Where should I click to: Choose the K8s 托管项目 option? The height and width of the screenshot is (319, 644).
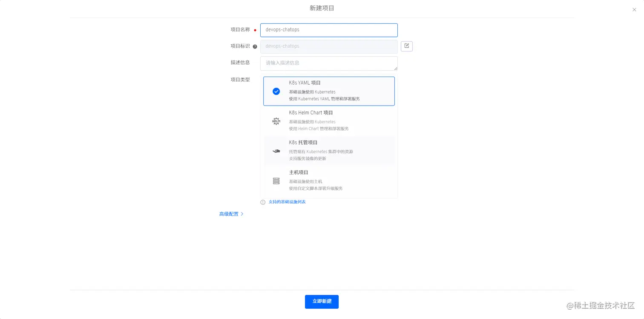click(329, 151)
